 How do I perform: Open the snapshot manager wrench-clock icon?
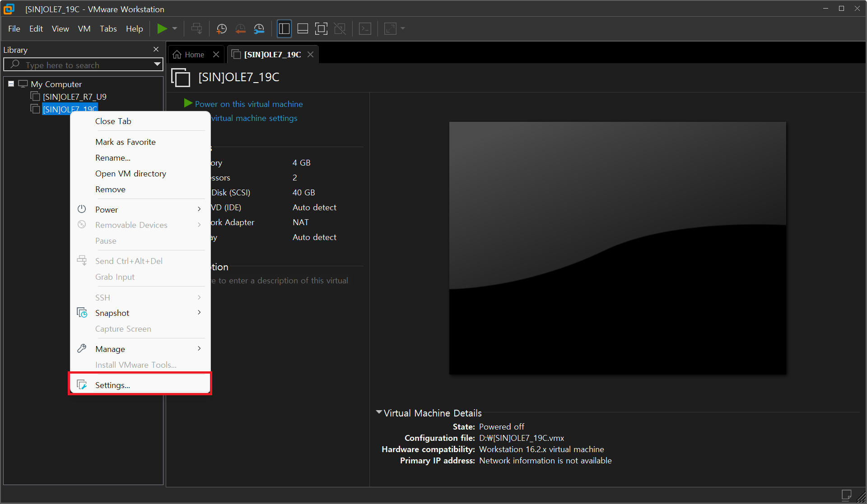(259, 29)
